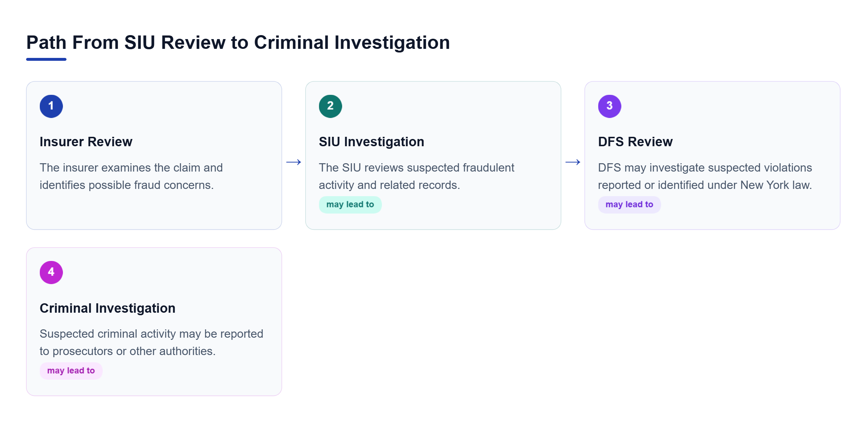868x422 pixels.
Task: Click the purple number 3 step badge
Action: (x=610, y=106)
